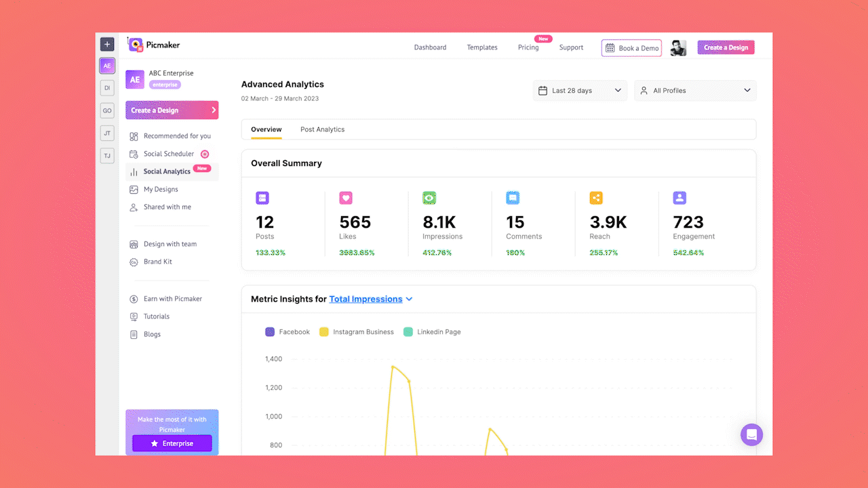The image size is (868, 488).
Task: Click the purple Engagement person icon
Action: [679, 198]
